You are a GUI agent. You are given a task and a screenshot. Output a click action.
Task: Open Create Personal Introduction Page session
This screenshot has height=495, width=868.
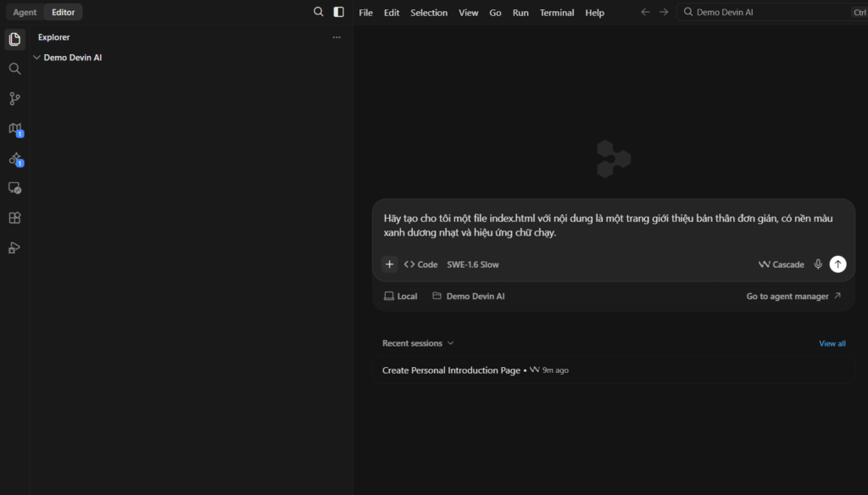point(614,370)
